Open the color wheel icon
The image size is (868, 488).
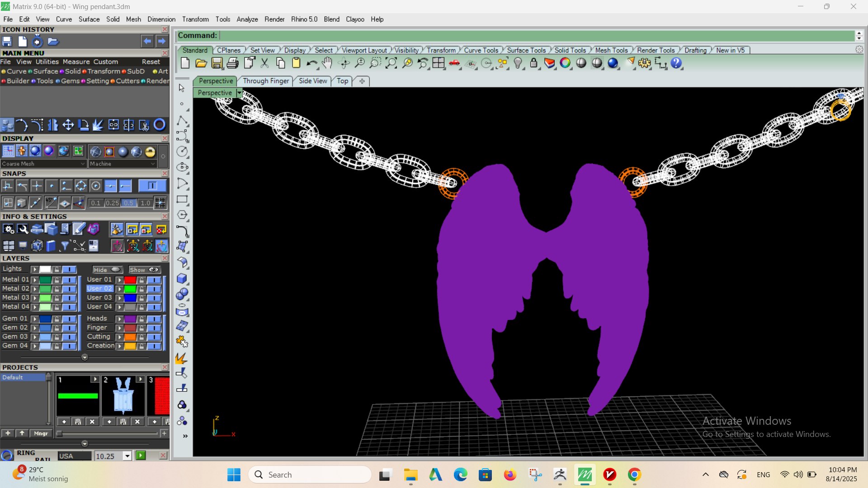point(565,63)
